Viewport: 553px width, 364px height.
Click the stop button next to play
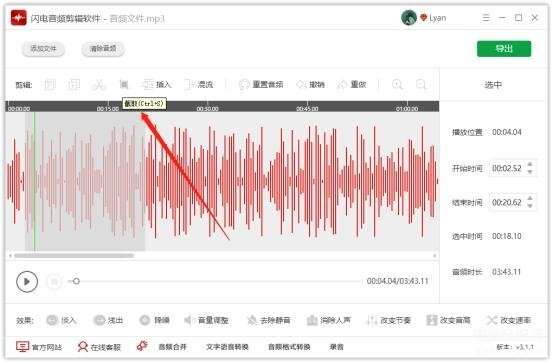(54, 281)
